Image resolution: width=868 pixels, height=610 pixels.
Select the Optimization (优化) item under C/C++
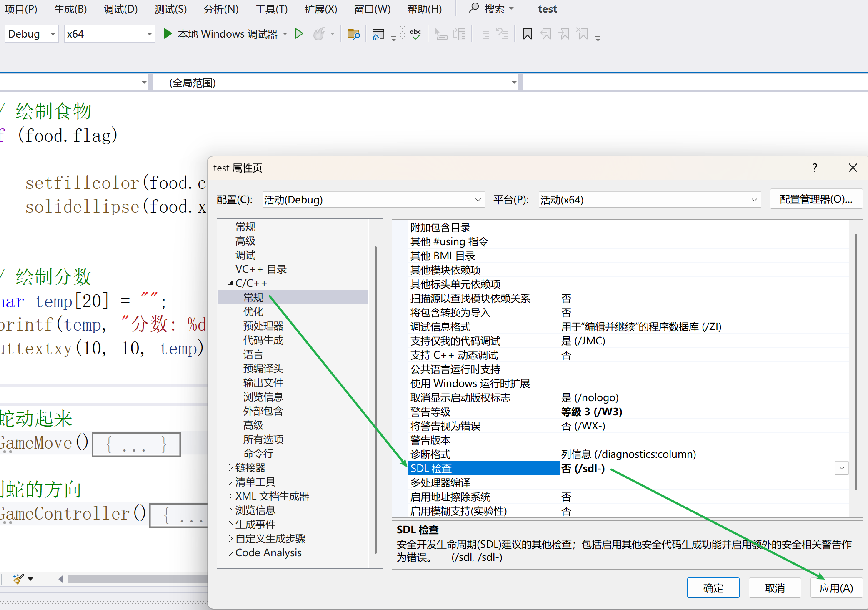[x=253, y=312]
